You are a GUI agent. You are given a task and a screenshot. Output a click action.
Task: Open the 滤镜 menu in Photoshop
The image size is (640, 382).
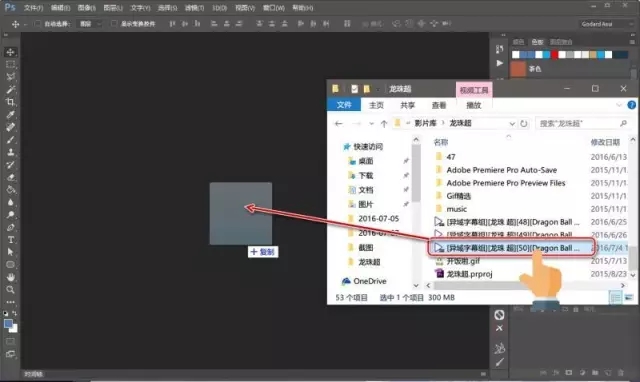(x=194, y=8)
